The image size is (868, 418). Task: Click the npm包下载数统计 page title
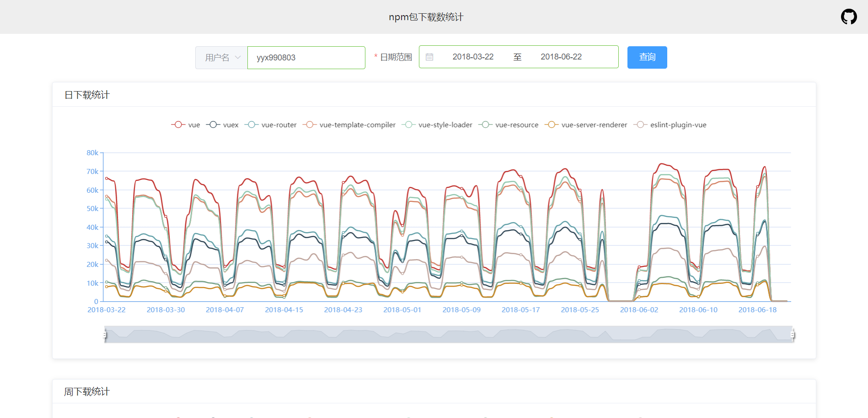coord(426,17)
